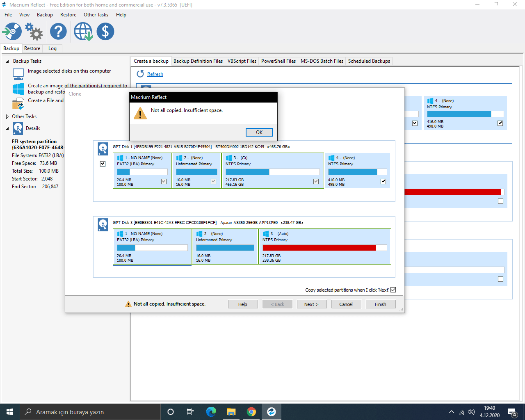Toggle checkbox of Disk 1 FAT32 partition 1
This screenshot has height=420, width=525.
pyautogui.click(x=164, y=181)
